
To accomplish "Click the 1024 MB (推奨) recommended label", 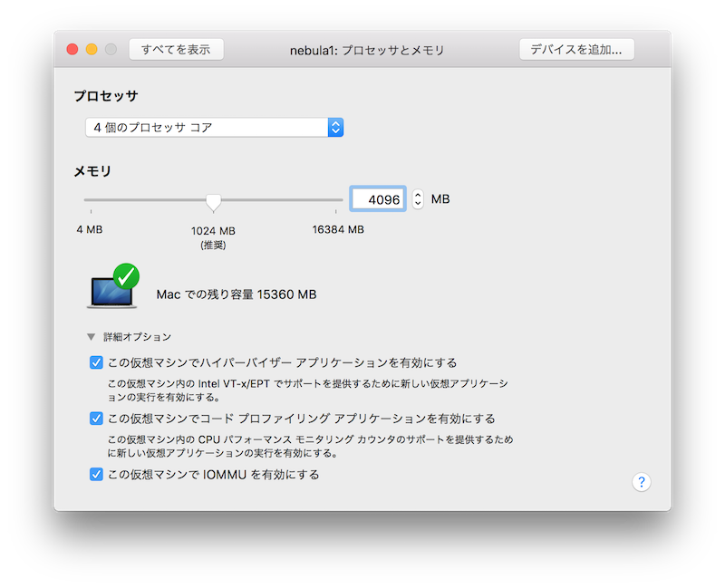I will [x=213, y=236].
